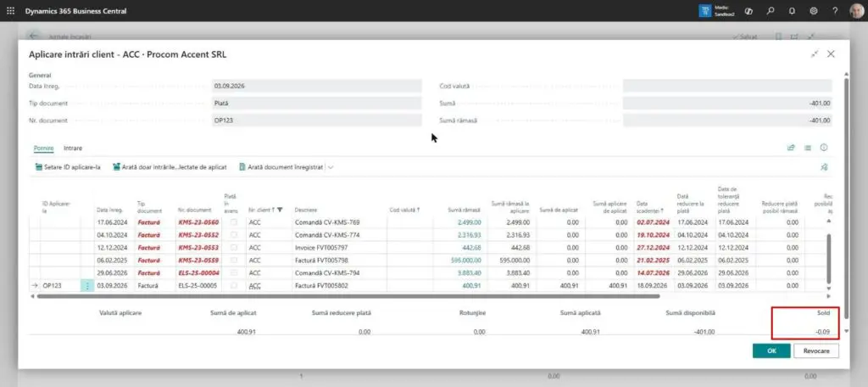
Task: Open the notifications bell
Action: tap(793, 10)
